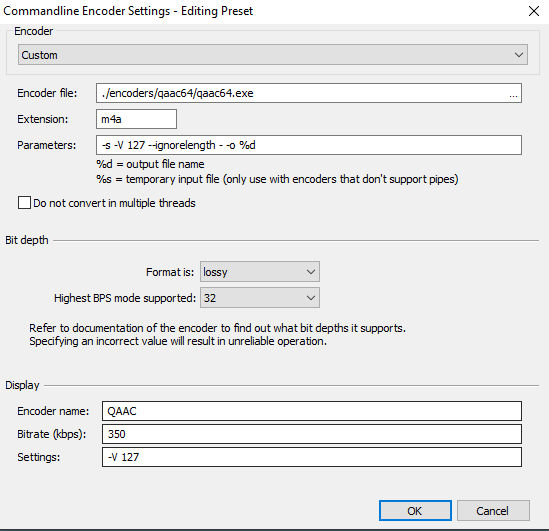Image resolution: width=549 pixels, height=531 pixels.
Task: Click the Highest BPS mode supported label
Action: click(125, 298)
